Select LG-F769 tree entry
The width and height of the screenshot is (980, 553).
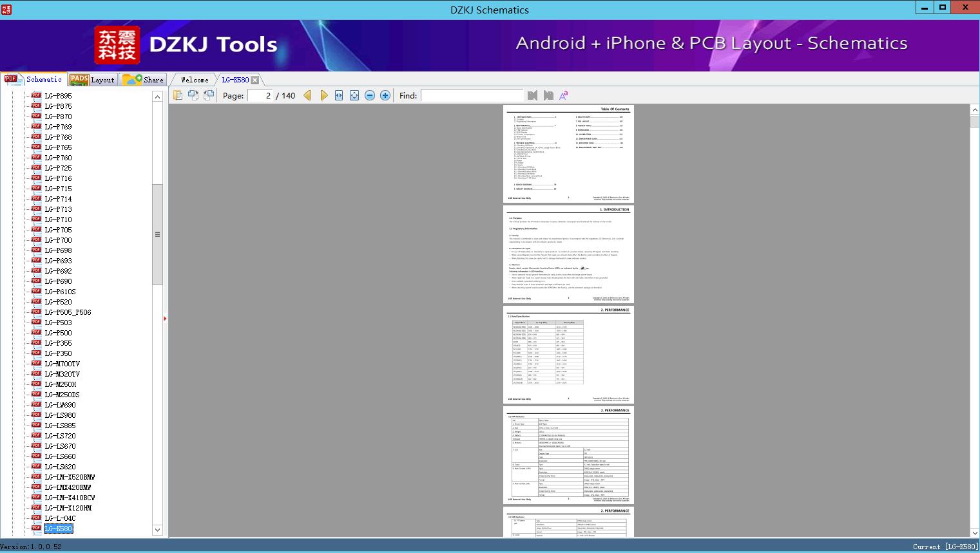click(x=58, y=127)
